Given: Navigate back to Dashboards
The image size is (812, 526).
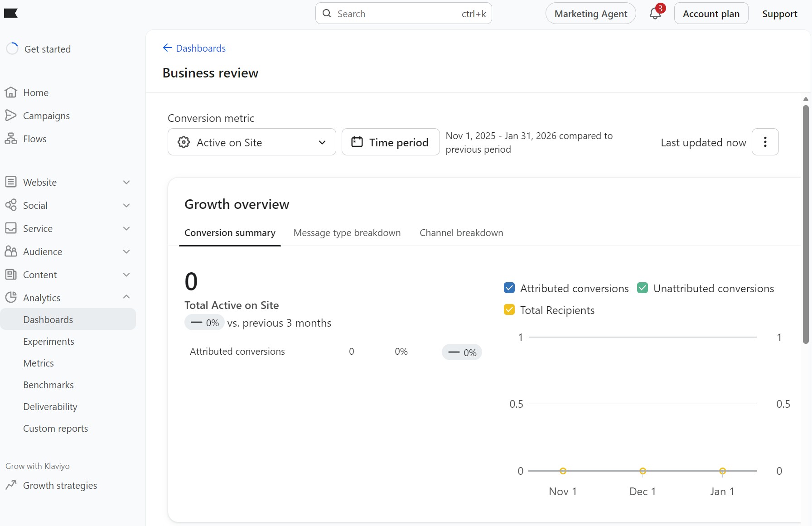Looking at the screenshot, I should (x=194, y=48).
